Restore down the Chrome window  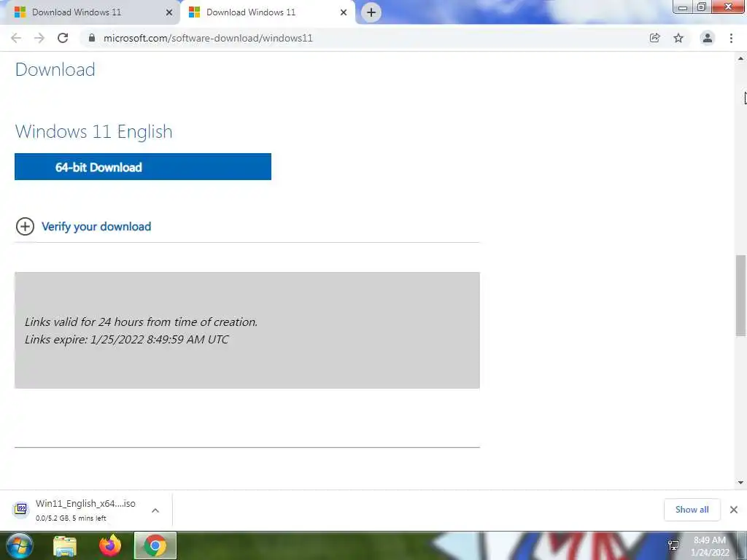coord(701,7)
